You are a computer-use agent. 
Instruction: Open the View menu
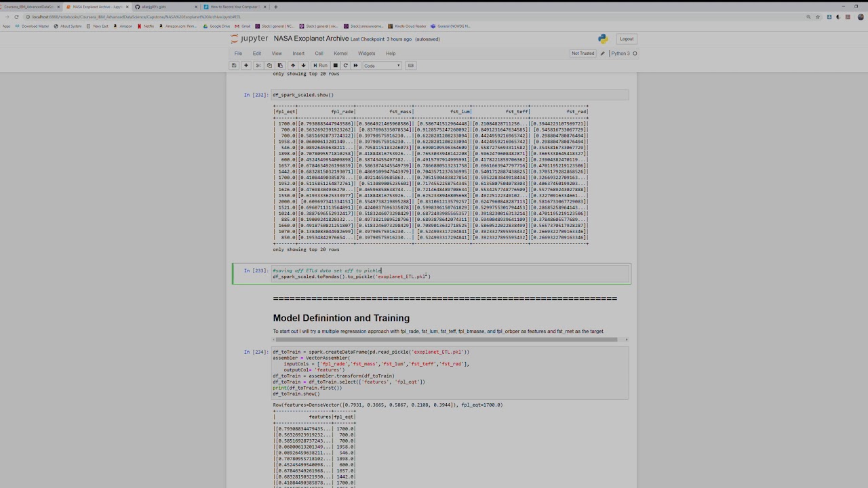click(x=277, y=54)
